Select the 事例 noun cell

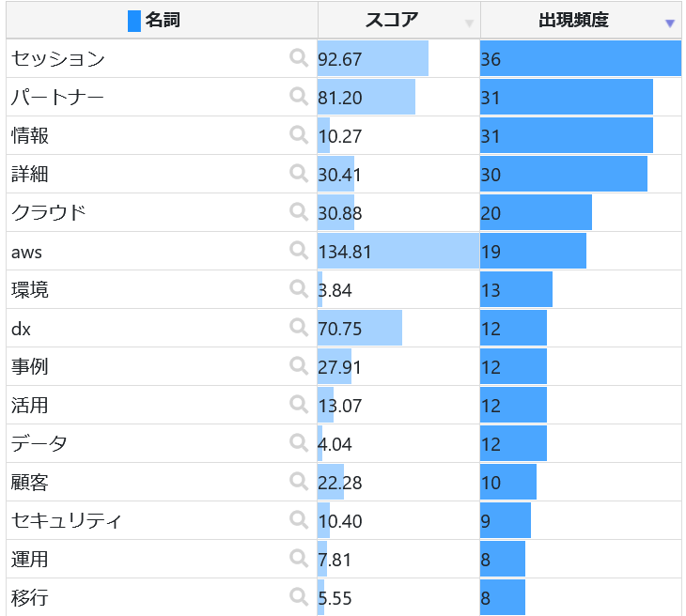point(29,366)
